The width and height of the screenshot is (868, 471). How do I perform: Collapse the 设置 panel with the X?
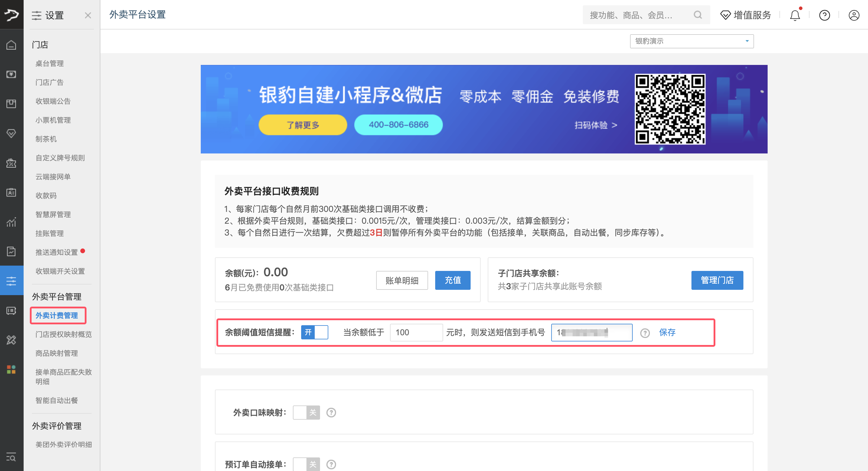88,15
